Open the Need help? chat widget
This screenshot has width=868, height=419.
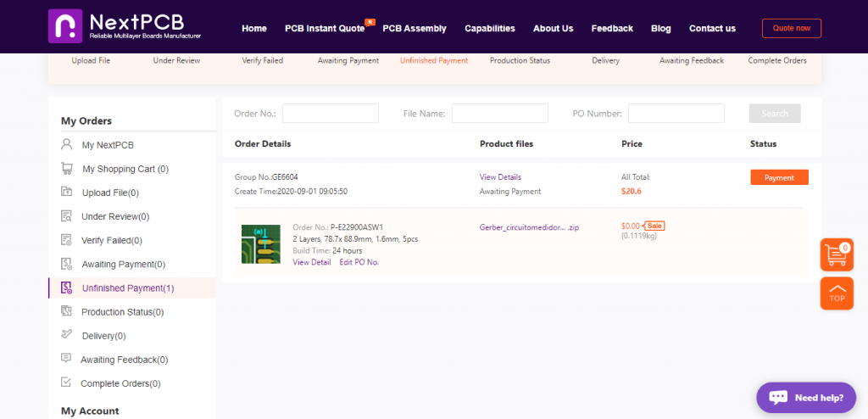click(806, 397)
